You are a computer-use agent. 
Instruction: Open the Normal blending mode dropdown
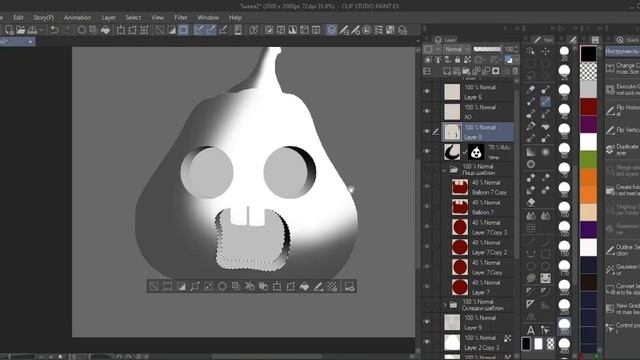pos(457,49)
